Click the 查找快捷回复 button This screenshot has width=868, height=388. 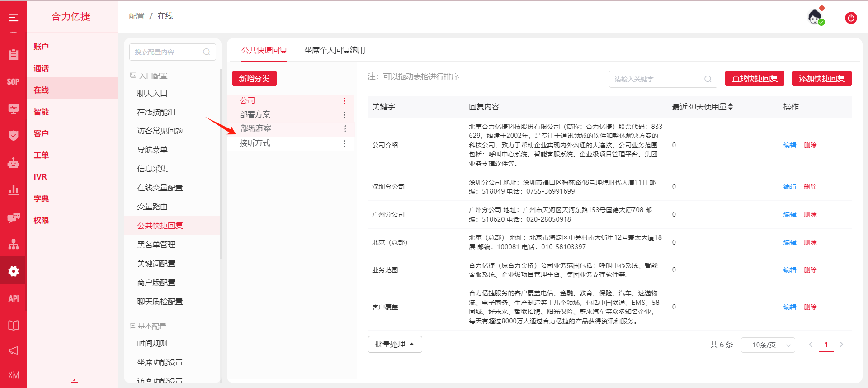[x=755, y=79]
